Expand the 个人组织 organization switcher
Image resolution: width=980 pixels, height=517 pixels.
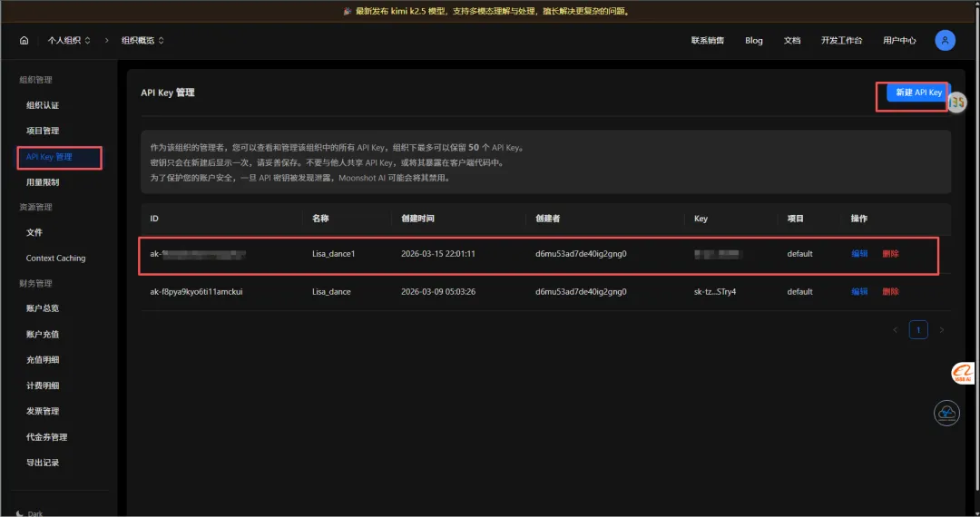(x=69, y=41)
